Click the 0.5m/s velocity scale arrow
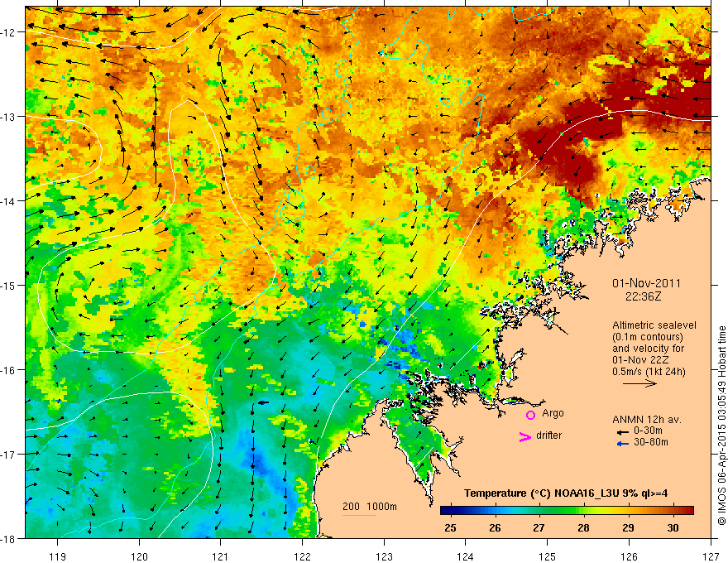The width and height of the screenshot is (728, 563). click(639, 383)
